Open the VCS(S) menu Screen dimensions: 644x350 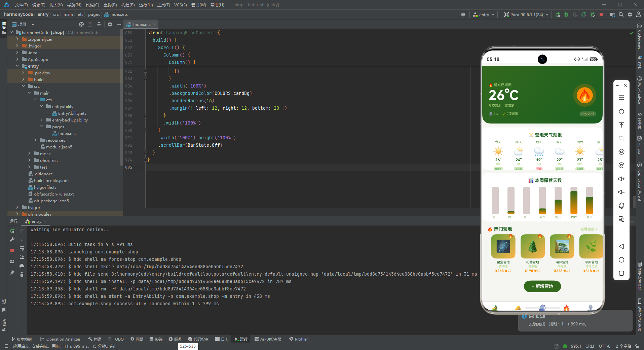click(x=180, y=5)
